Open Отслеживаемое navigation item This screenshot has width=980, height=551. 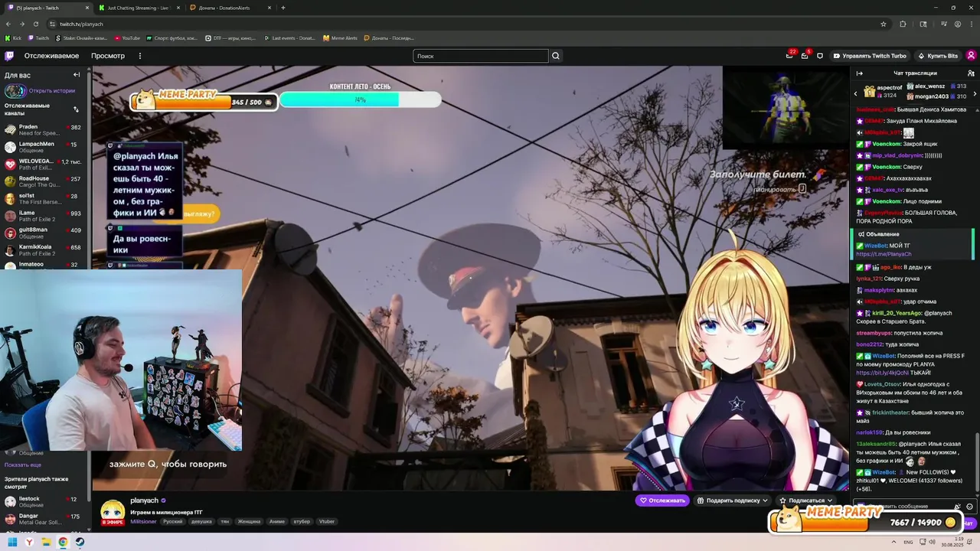coord(51,56)
